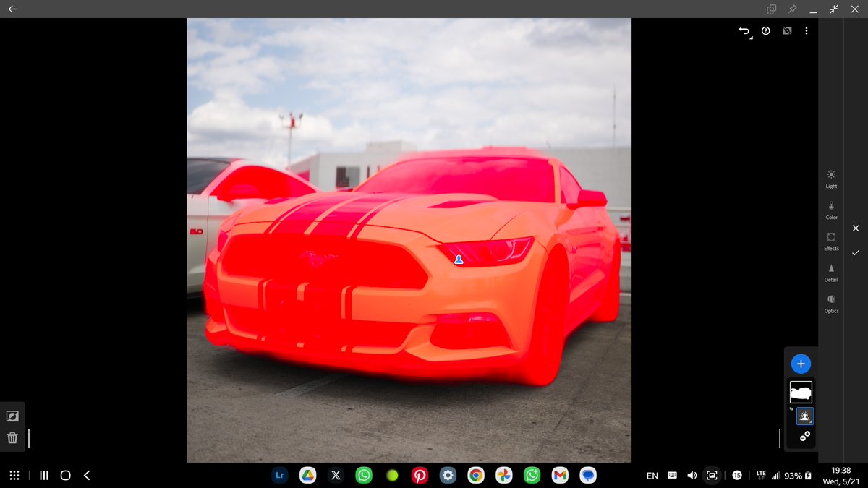Open Gmail from the taskbar

[x=560, y=476]
